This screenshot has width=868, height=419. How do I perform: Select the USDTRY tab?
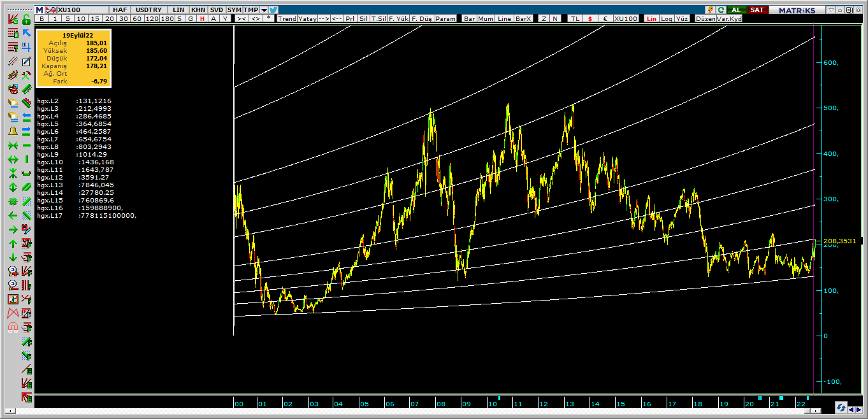[x=150, y=10]
